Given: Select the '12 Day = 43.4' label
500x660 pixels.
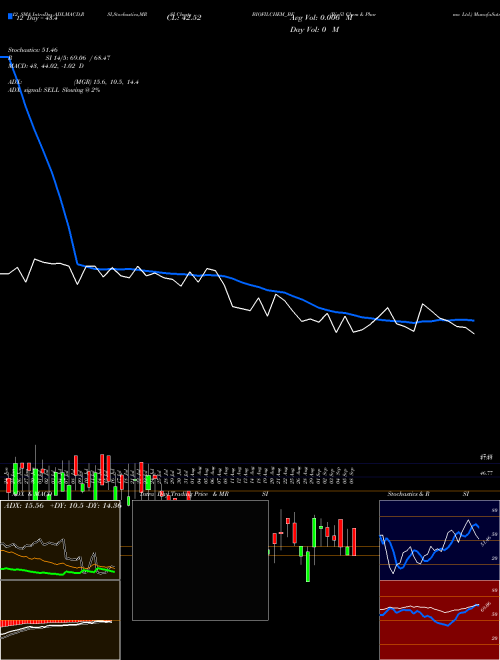Looking at the screenshot, I should coord(37,19).
